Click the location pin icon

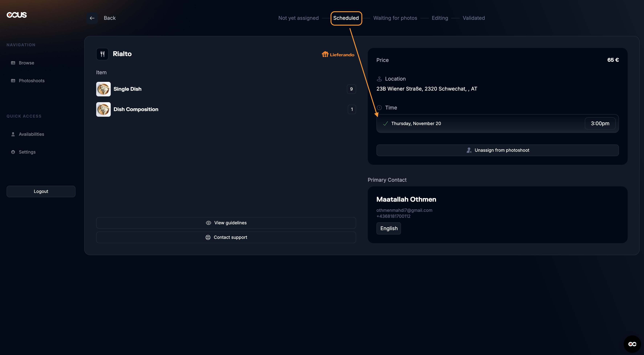[379, 79]
